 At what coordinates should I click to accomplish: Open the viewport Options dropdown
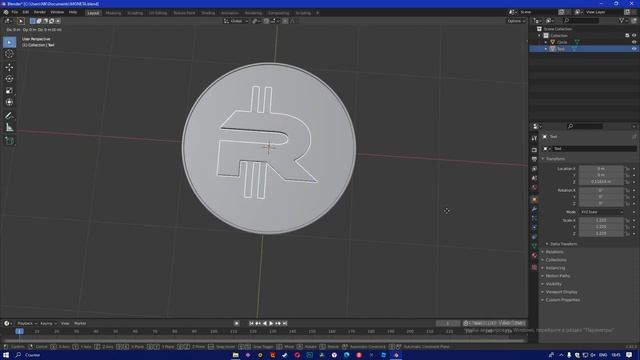pyautogui.click(x=516, y=21)
